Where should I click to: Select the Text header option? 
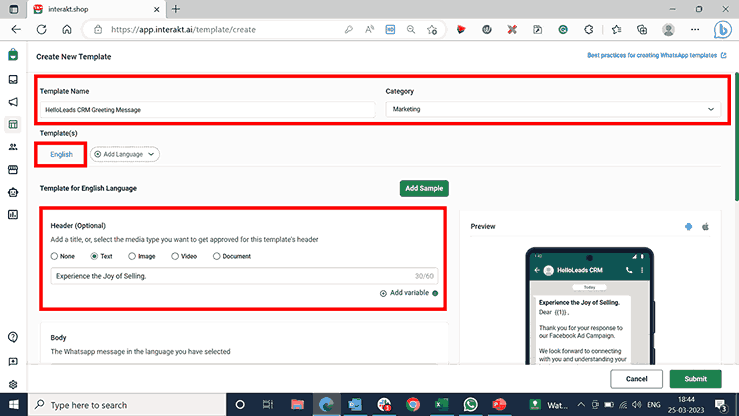pos(101,256)
